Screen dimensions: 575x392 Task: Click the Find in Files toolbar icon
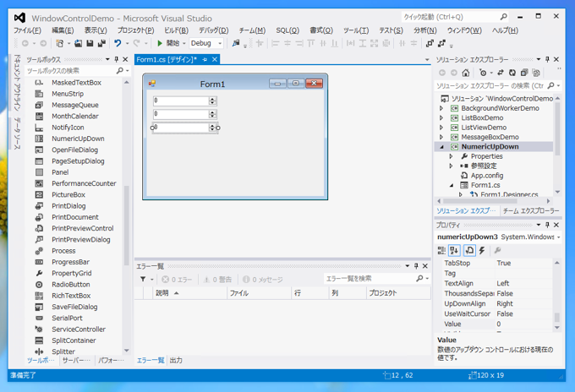click(x=236, y=43)
